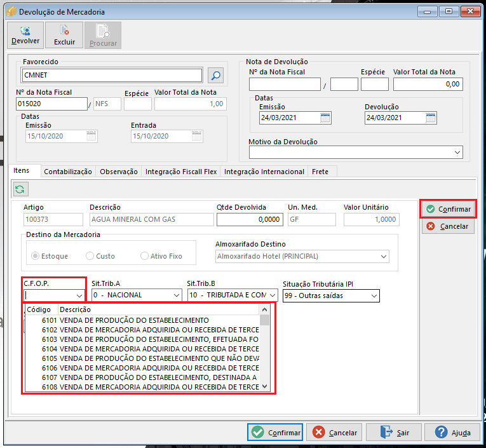
Task: Click the Excluir toolbar button
Action: pyautogui.click(x=64, y=35)
